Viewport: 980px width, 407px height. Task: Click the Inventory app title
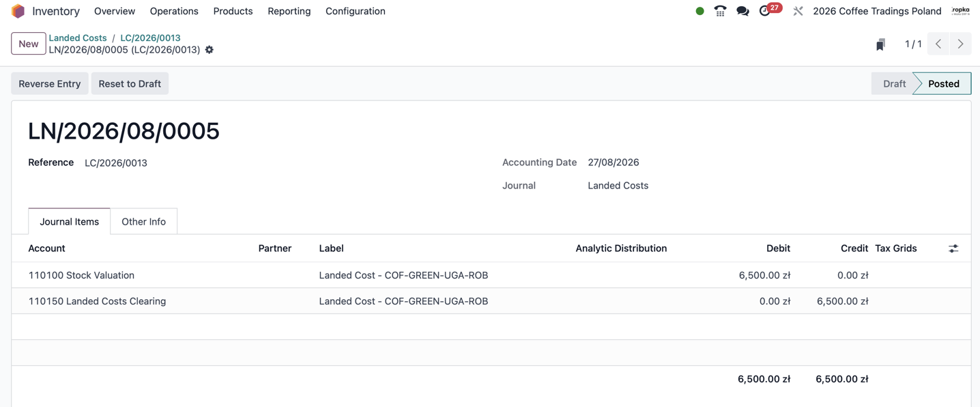pos(56,11)
